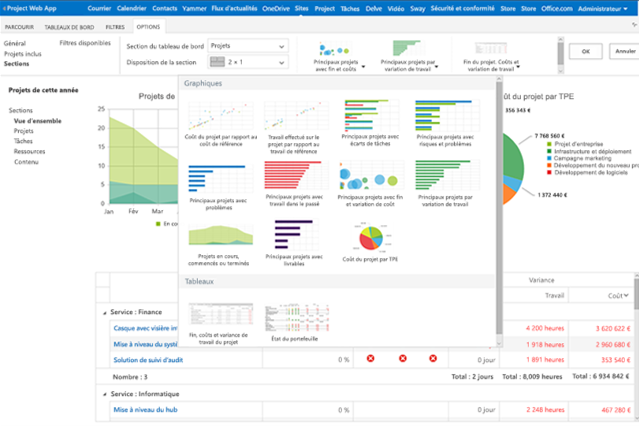Switch to the TABLEAUX DE BORD tab
Image resolution: width=639 pixels, height=432 pixels.
(x=69, y=27)
